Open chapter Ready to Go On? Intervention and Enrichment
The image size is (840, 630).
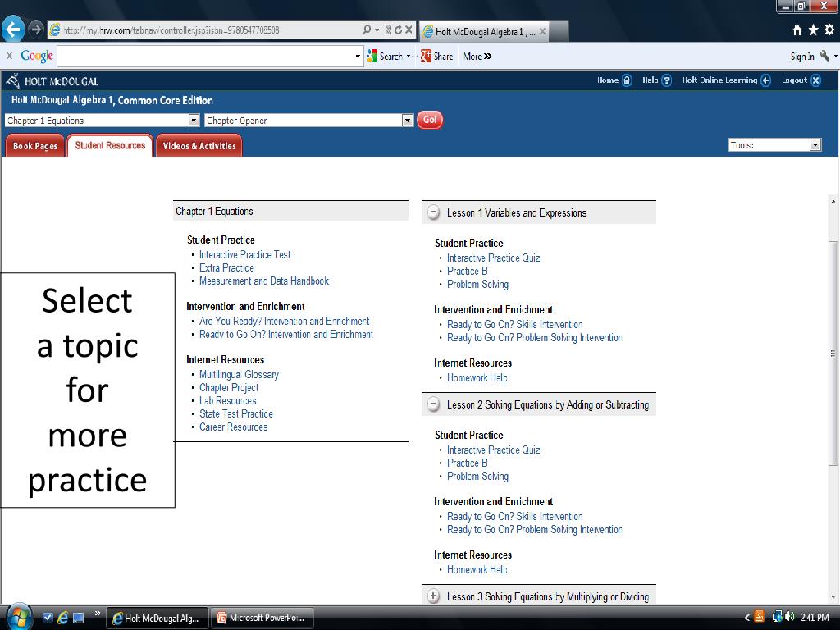[x=286, y=335]
